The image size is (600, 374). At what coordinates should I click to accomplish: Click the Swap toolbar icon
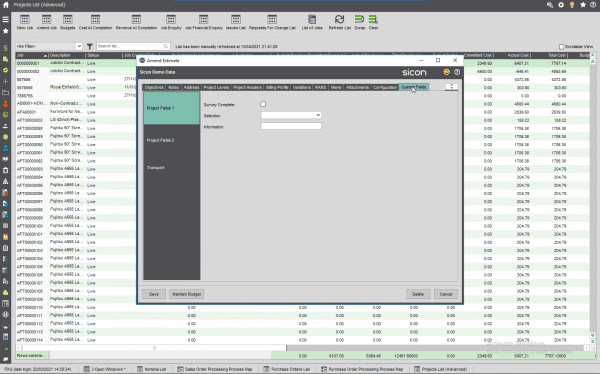coord(359,22)
